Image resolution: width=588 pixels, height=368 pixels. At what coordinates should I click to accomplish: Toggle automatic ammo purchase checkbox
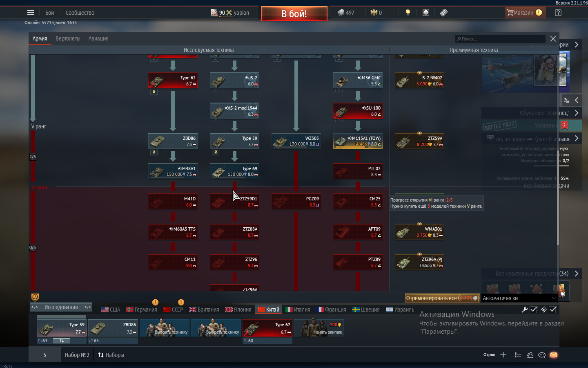pos(553,310)
